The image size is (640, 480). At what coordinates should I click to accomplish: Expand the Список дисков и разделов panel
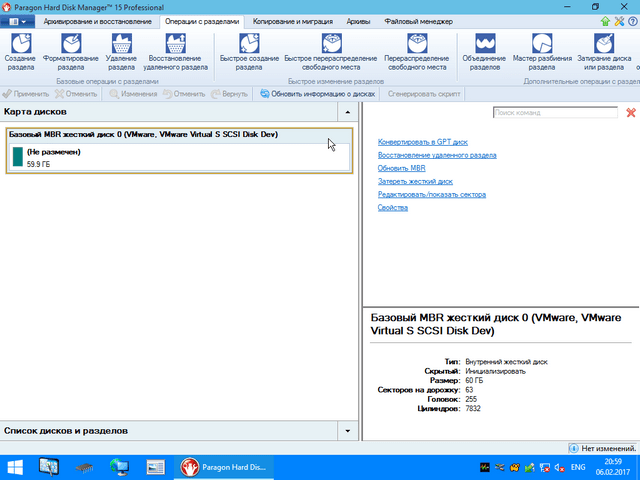(x=347, y=430)
